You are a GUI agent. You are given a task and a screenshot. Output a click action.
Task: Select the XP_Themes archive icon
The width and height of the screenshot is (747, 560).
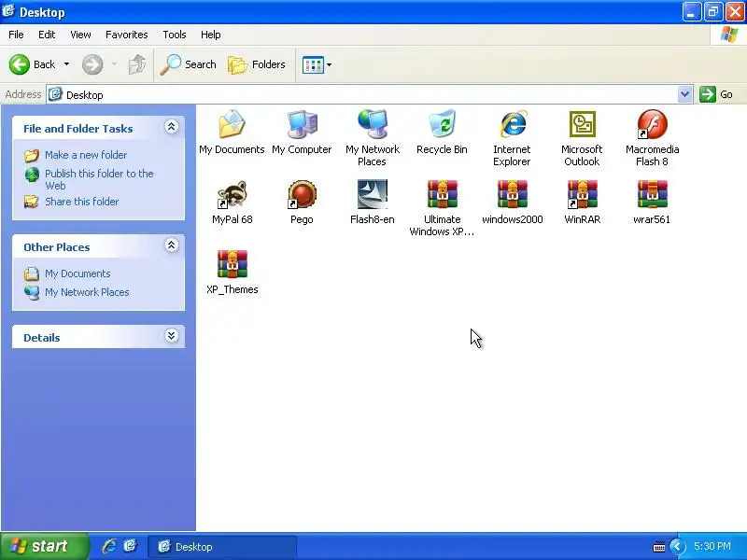coord(232,264)
